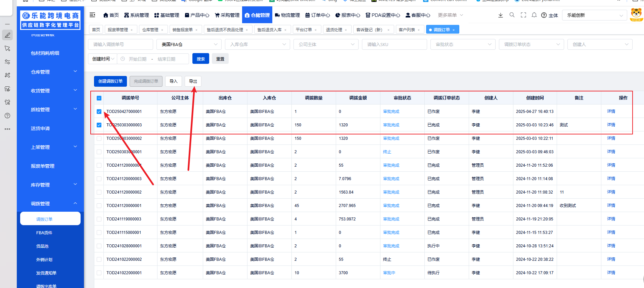Click the sliders adjust icon in left strip
The width and height of the screenshot is (644, 288).
point(7,62)
